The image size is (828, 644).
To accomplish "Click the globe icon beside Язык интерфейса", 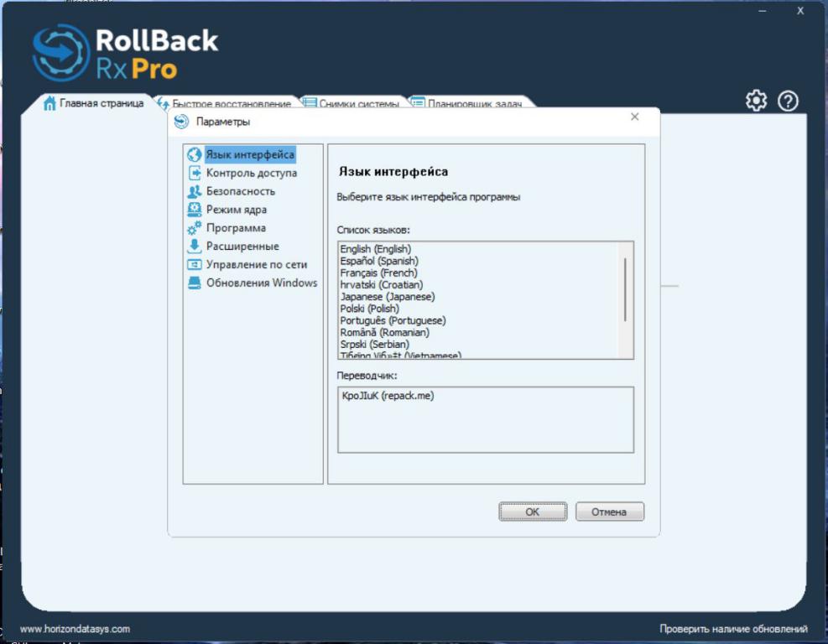I will coord(195,155).
